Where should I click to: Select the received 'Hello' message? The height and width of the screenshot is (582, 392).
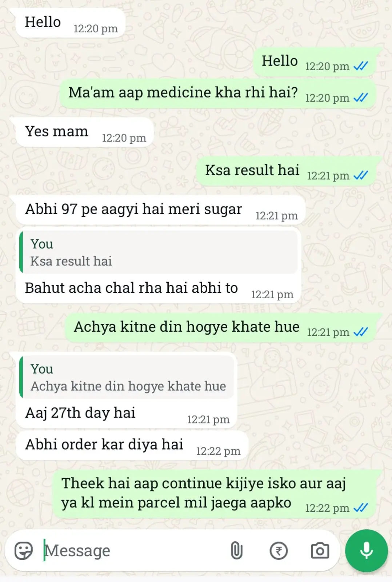point(71,23)
